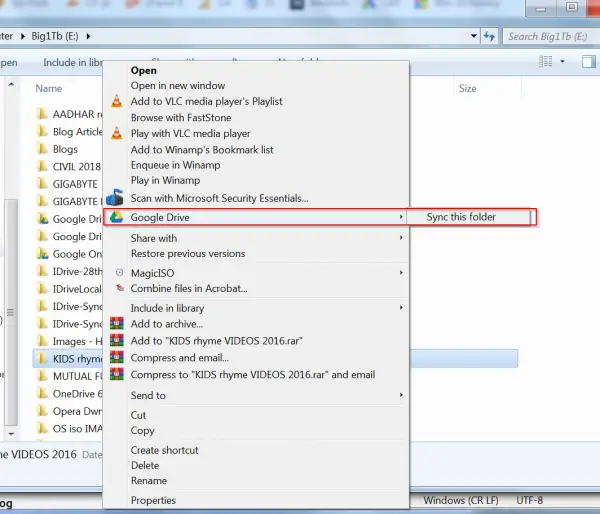Viewport: 600px width, 514px height.
Task: Select Restore previous versions
Action: point(188,253)
